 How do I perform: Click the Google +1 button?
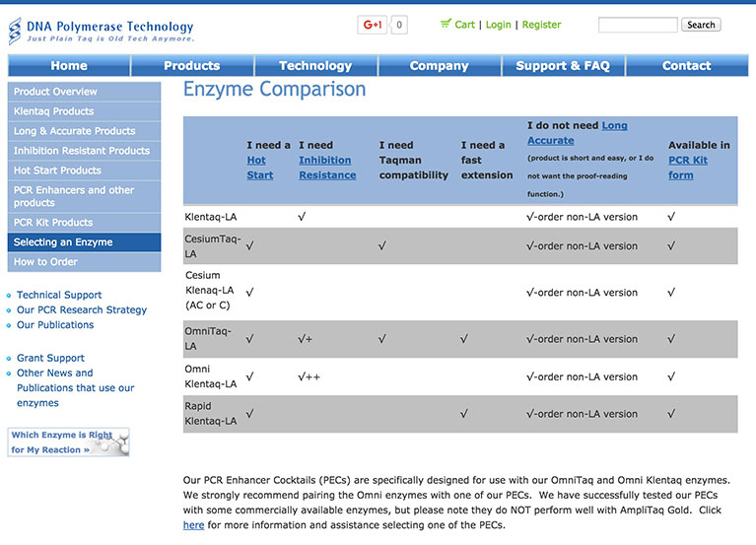click(373, 25)
